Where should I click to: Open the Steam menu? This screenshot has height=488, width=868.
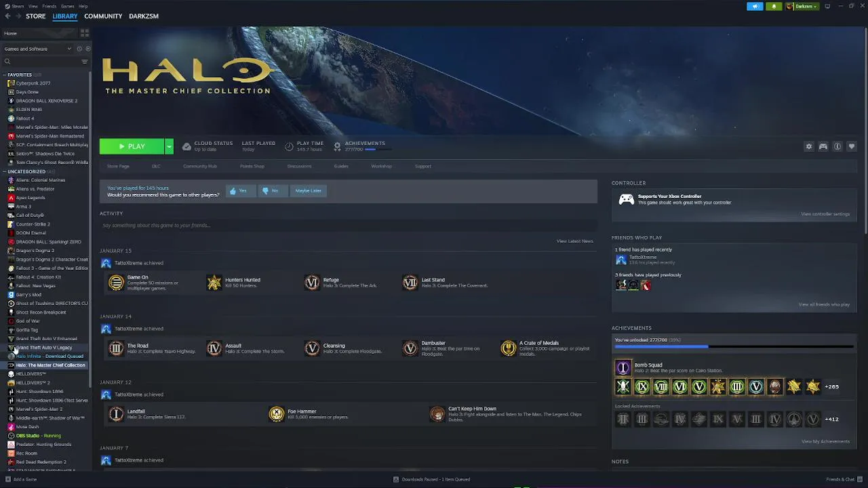[18, 6]
